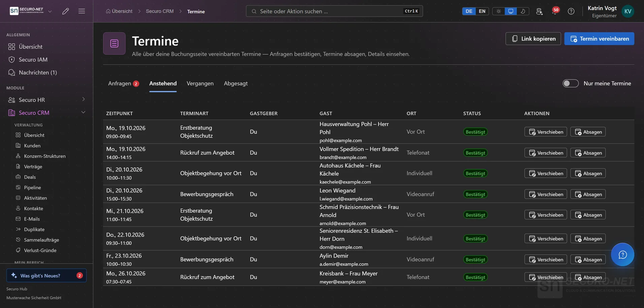Switch to dark theme moon icon
This screenshot has width=644, height=308.
coord(523,11)
